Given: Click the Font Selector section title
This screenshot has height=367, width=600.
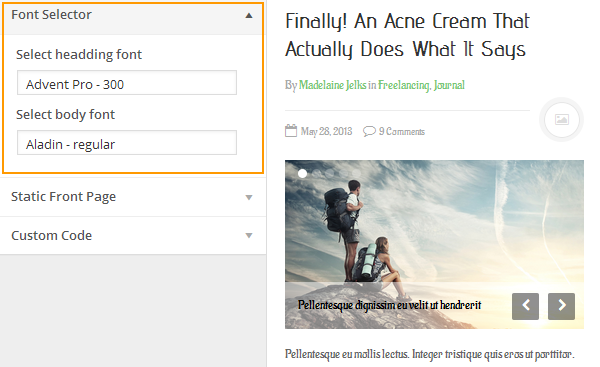Looking at the screenshot, I should pyautogui.click(x=51, y=15).
